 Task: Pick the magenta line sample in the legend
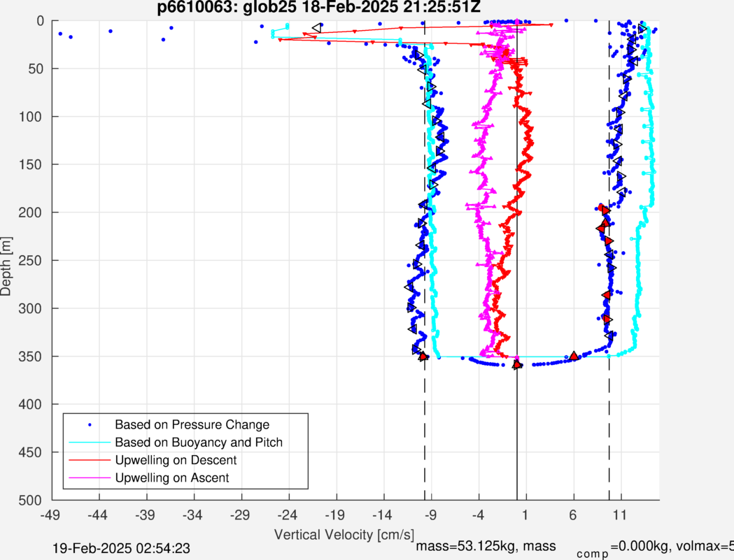tap(90, 478)
